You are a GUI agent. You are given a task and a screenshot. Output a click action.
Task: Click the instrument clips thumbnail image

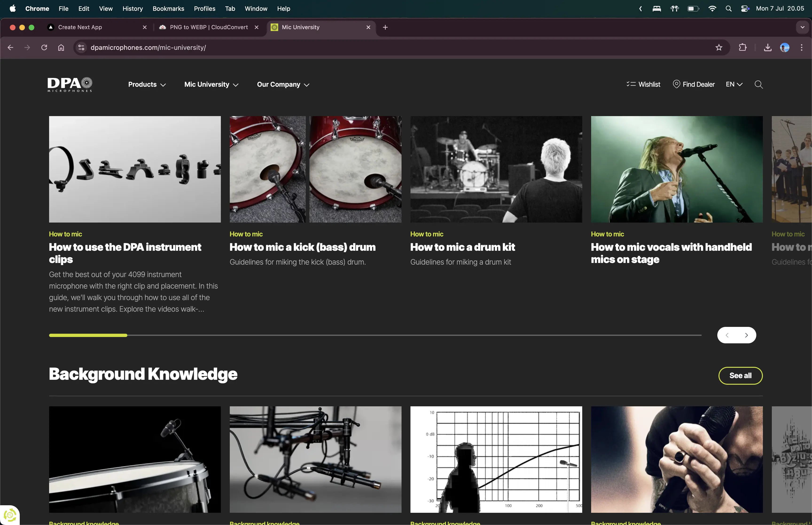click(135, 169)
